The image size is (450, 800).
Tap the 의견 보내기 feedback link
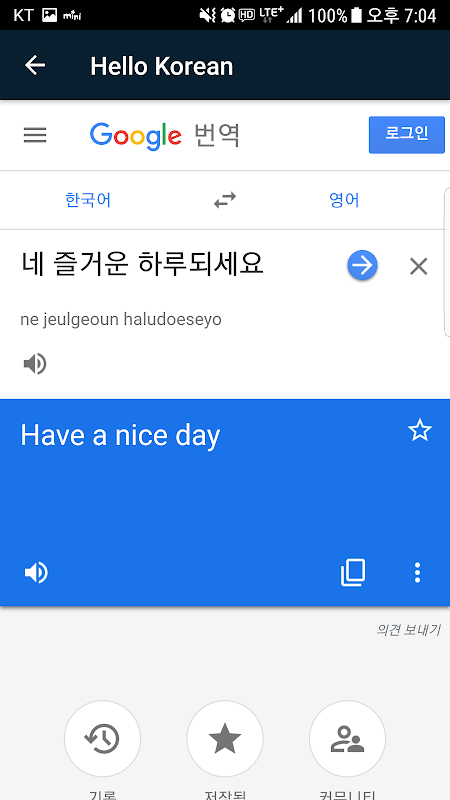(x=408, y=630)
